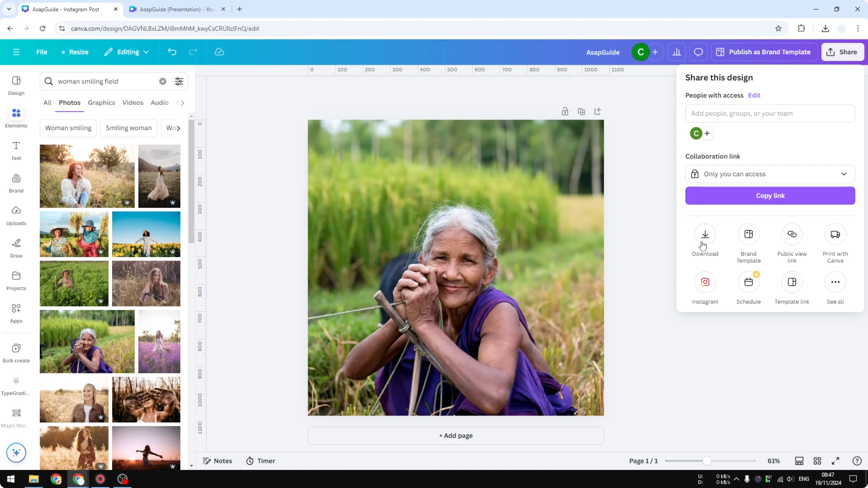Switch to the Graphics tab
This screenshot has width=868, height=488.
tap(101, 103)
